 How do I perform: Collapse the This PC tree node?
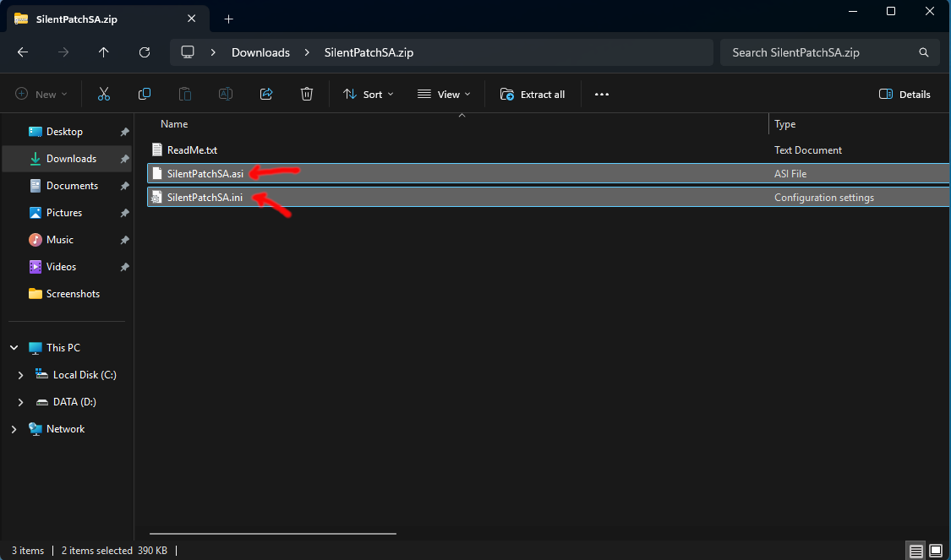[14, 348]
